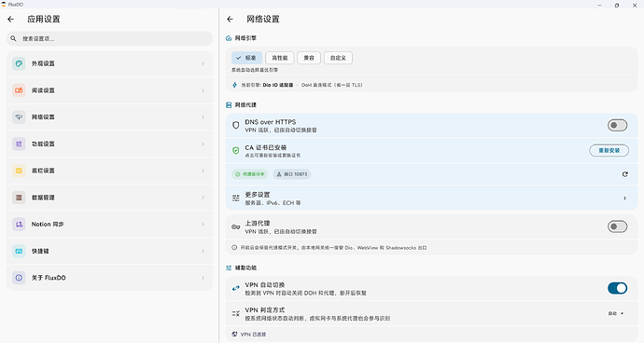
Task: Open 外观设置 via its palette icon
Action: point(19,63)
